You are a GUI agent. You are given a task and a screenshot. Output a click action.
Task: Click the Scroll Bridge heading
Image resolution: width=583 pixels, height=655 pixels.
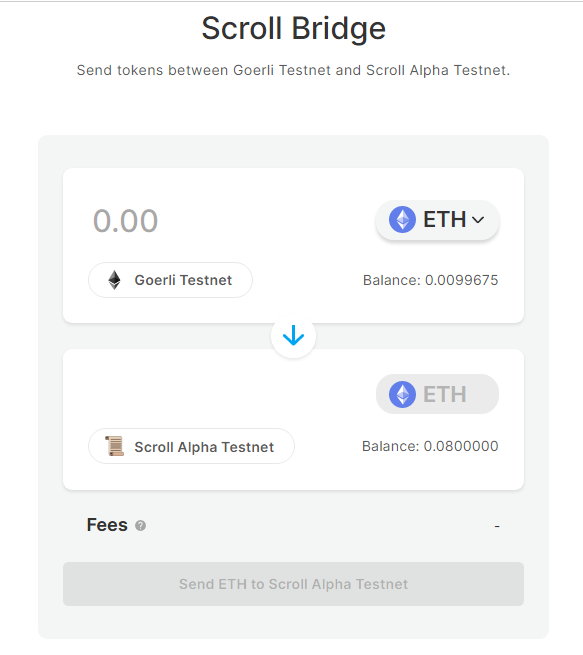point(293,28)
